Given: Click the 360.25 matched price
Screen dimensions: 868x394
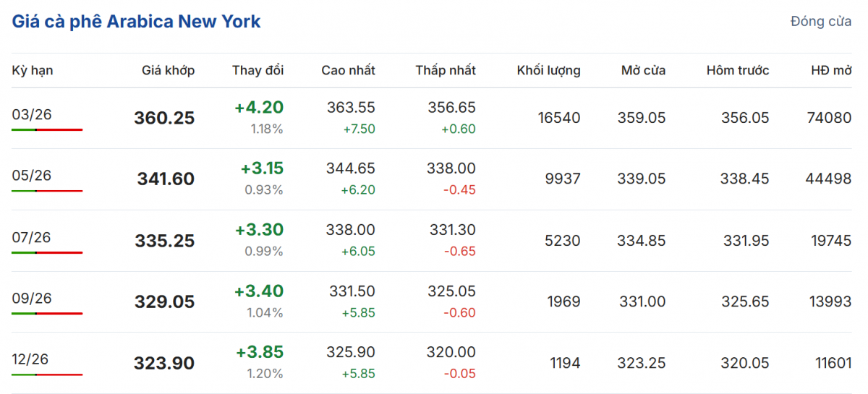Looking at the screenshot, I should (164, 118).
